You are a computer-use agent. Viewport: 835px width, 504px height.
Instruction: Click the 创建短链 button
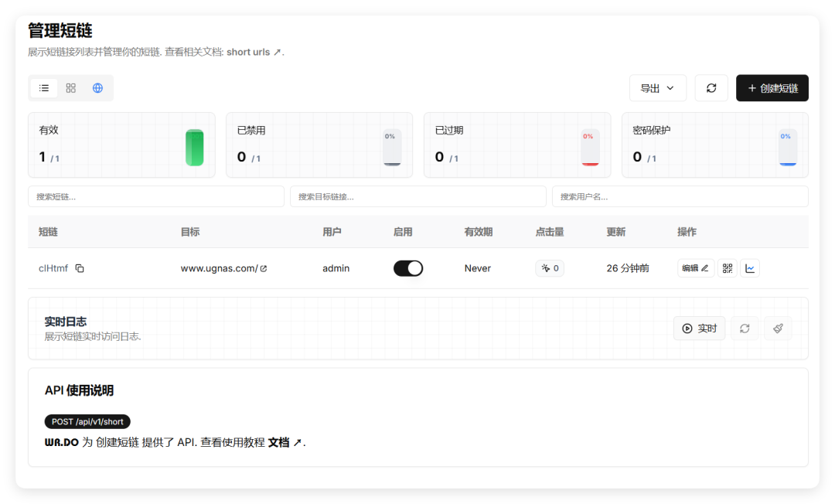pyautogui.click(x=772, y=88)
